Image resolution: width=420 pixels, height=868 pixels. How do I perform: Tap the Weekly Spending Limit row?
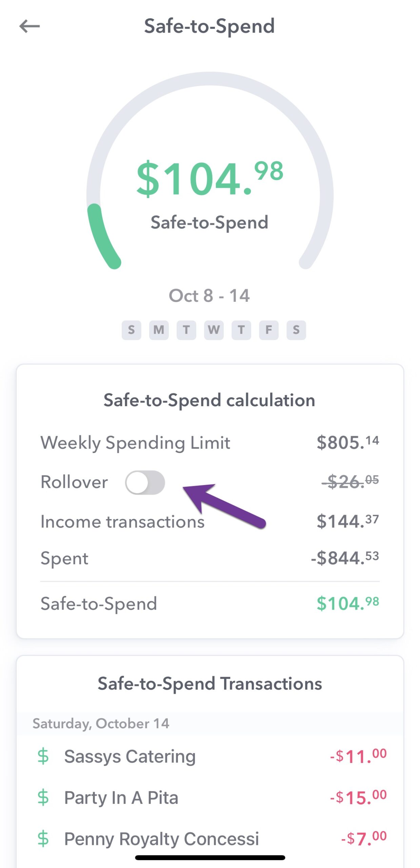pyautogui.click(x=209, y=442)
